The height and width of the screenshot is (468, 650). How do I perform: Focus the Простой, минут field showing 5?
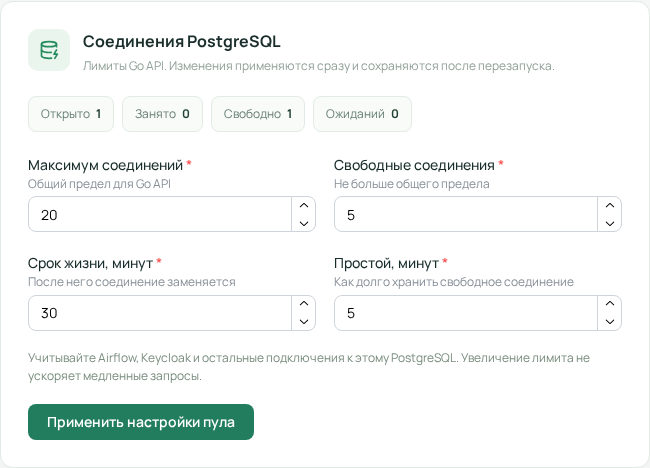(466, 313)
